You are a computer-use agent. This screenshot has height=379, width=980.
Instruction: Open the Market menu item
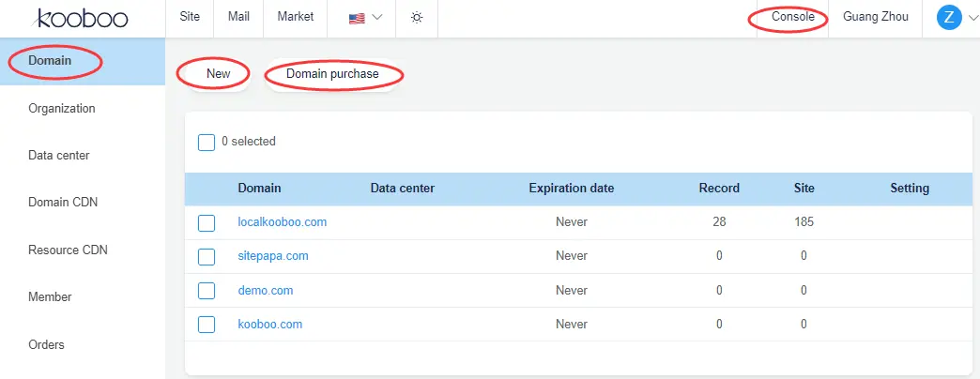click(296, 17)
